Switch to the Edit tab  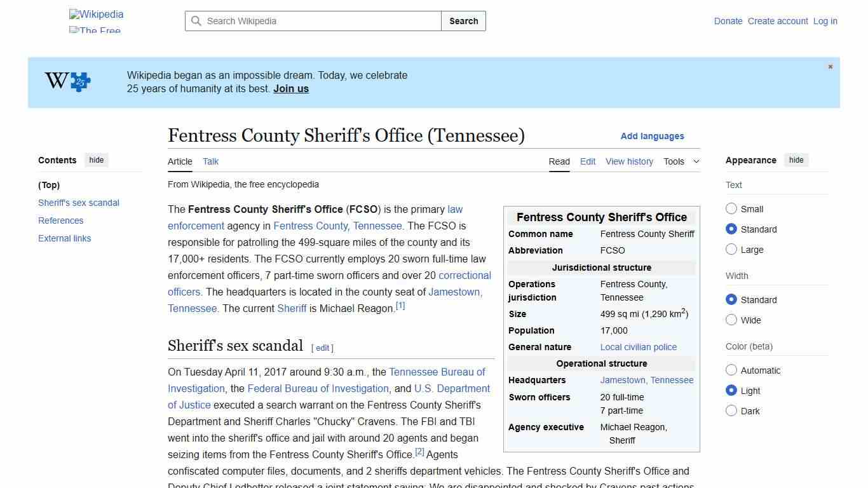tap(587, 161)
